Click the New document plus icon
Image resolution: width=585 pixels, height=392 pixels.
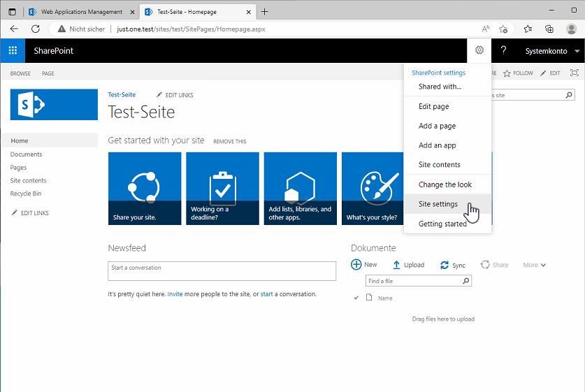356,264
